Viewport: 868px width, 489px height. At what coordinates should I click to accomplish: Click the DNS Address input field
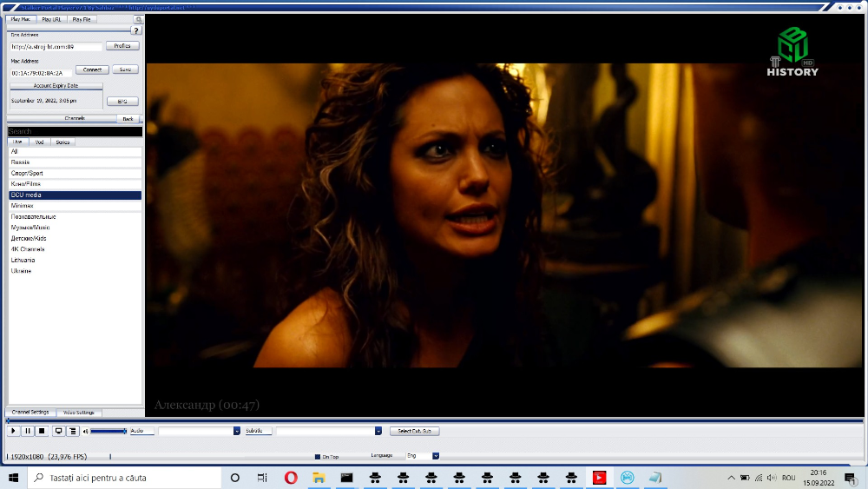[x=56, y=47]
